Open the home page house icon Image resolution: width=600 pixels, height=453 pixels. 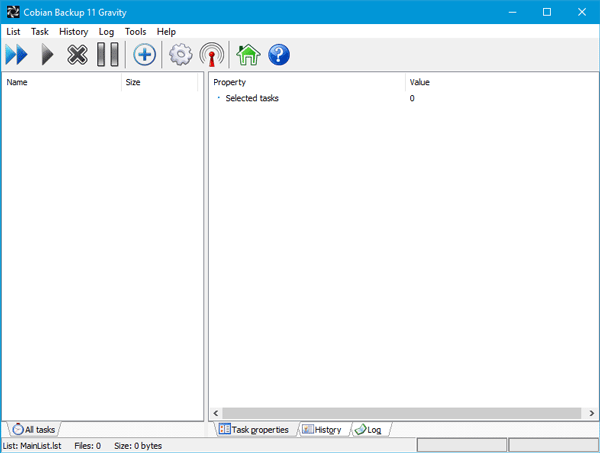[248, 54]
